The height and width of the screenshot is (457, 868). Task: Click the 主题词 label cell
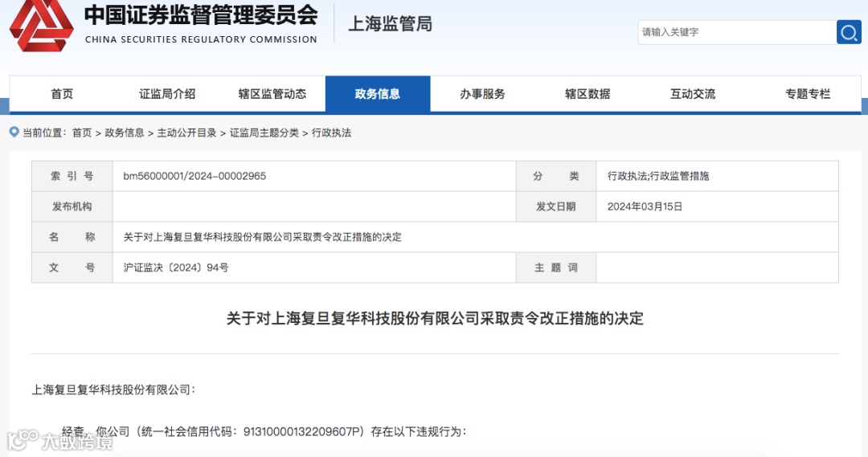(x=556, y=267)
